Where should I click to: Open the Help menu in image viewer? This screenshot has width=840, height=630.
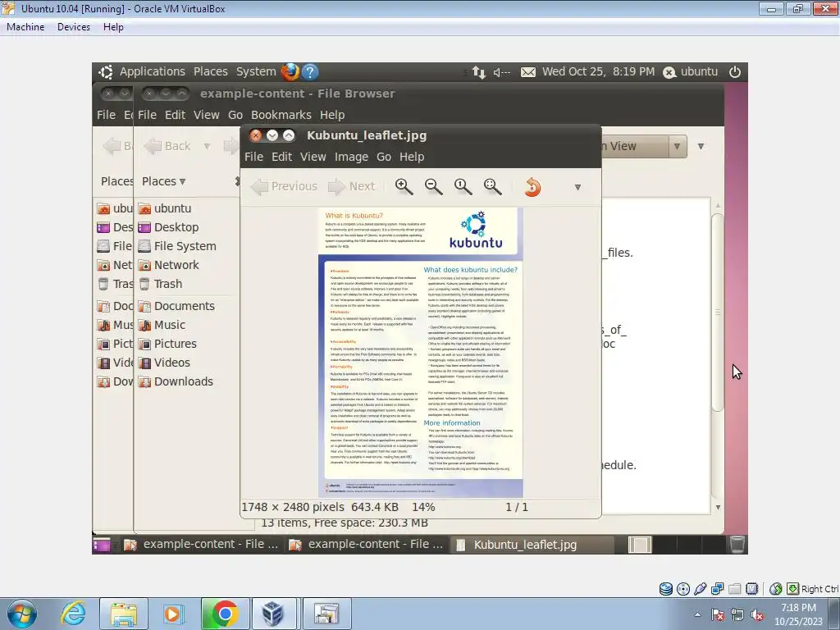[412, 157]
